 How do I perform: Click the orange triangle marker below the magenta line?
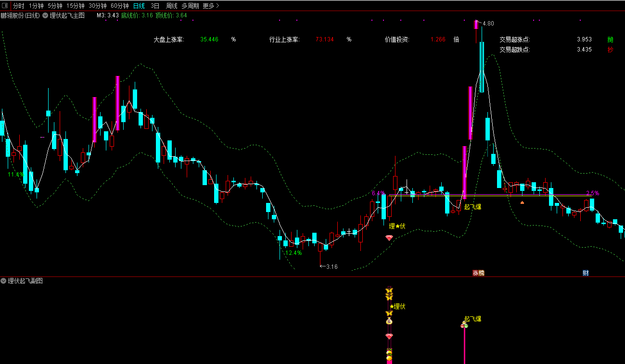tap(522, 202)
